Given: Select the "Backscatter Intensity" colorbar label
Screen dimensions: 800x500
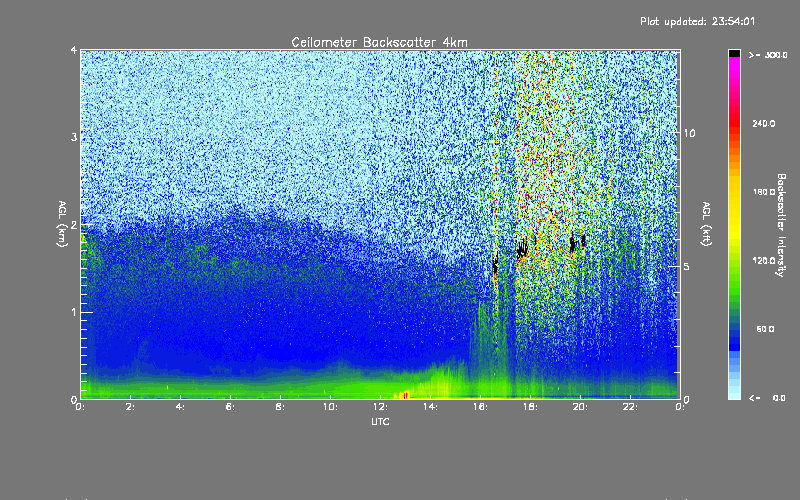Looking at the screenshot, I should pyautogui.click(x=781, y=225).
